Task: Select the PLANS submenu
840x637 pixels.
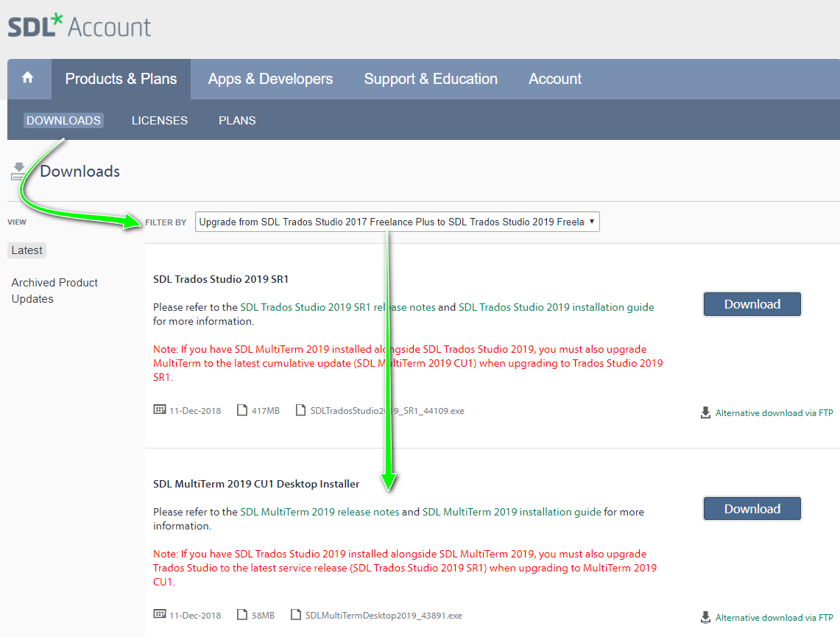Action: (x=237, y=121)
